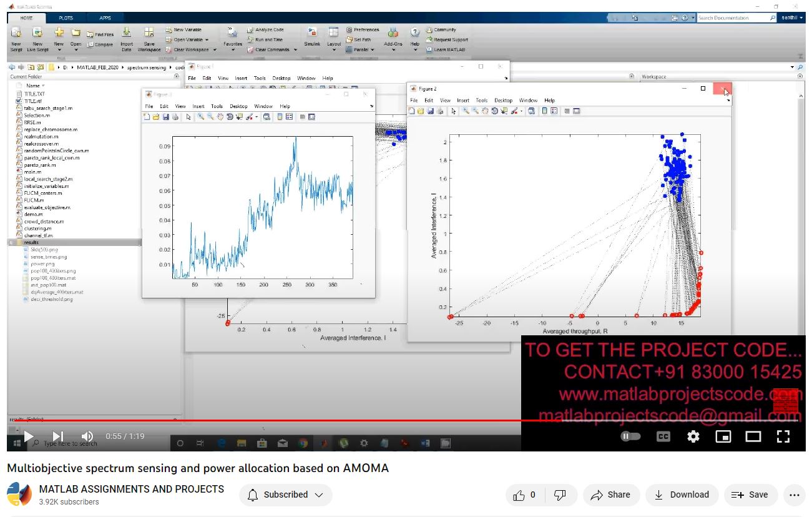812x517 pixels.
Task: Toggle Insert Legend in Figure 2
Action: point(554,111)
